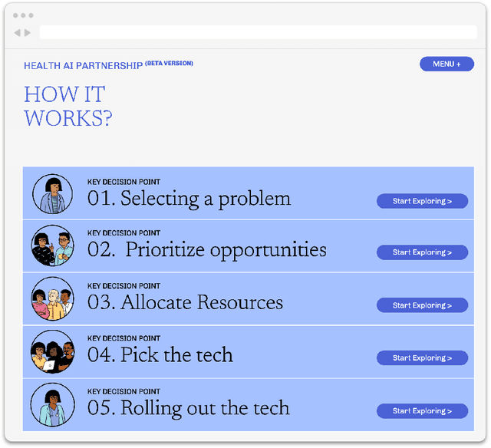Click the Prioritize opportunities avatar illustration
Image resolution: width=491 pixels, height=448 pixels.
click(x=52, y=245)
